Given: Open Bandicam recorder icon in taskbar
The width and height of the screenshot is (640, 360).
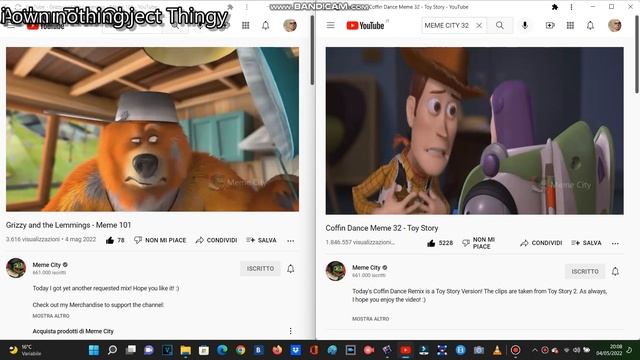Looking at the screenshot, I should (516, 350).
